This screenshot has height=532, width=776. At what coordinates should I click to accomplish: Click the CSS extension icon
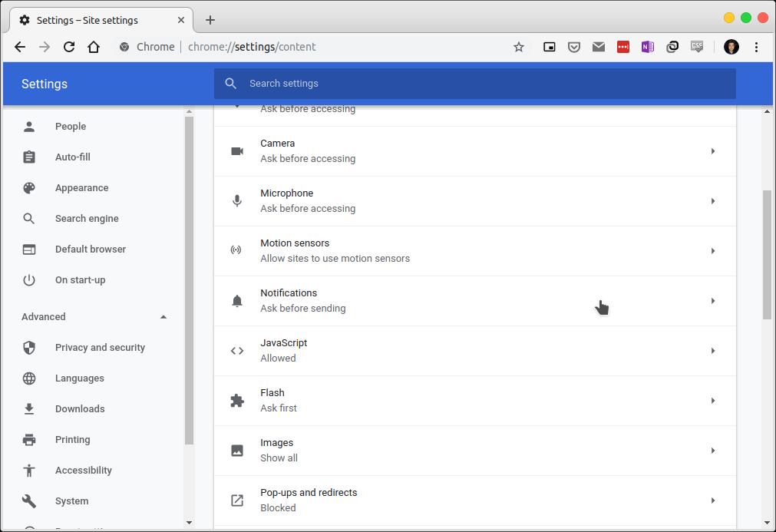(697, 47)
